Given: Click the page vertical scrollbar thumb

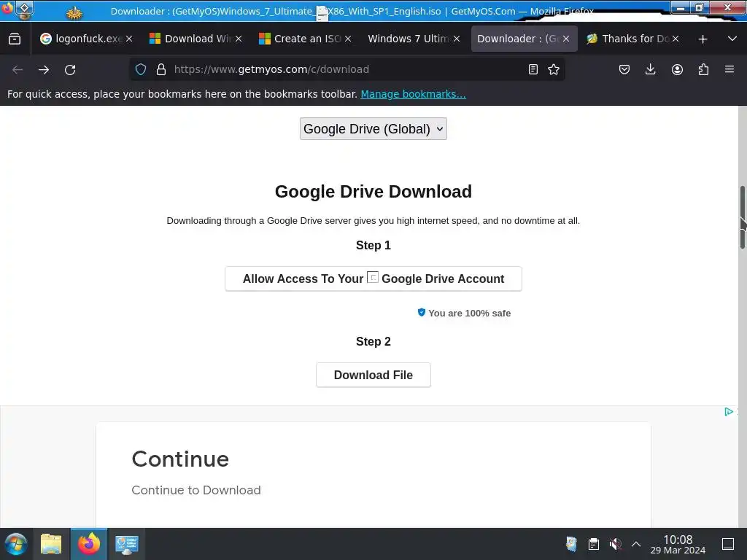Looking at the screenshot, I should 742,217.
